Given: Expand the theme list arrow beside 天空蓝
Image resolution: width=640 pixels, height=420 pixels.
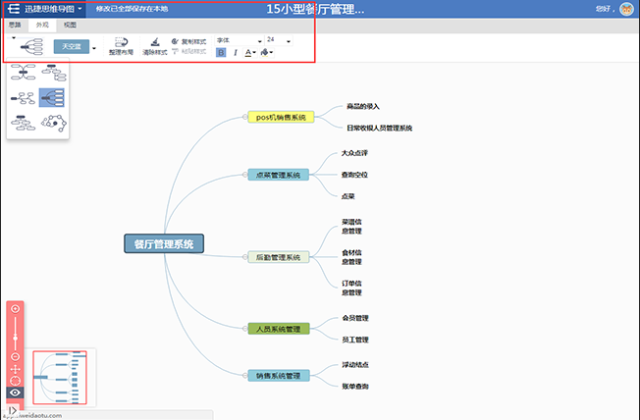Looking at the screenshot, I should tap(94, 48).
